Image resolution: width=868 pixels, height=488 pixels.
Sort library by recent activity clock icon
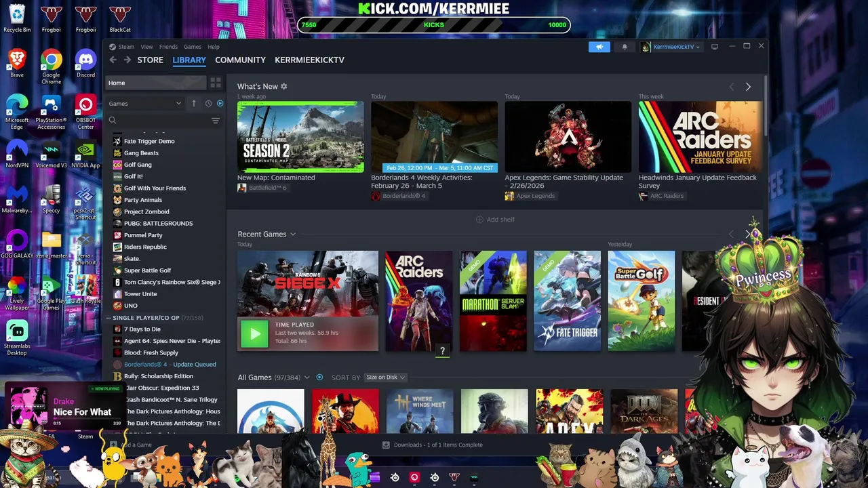click(x=208, y=104)
